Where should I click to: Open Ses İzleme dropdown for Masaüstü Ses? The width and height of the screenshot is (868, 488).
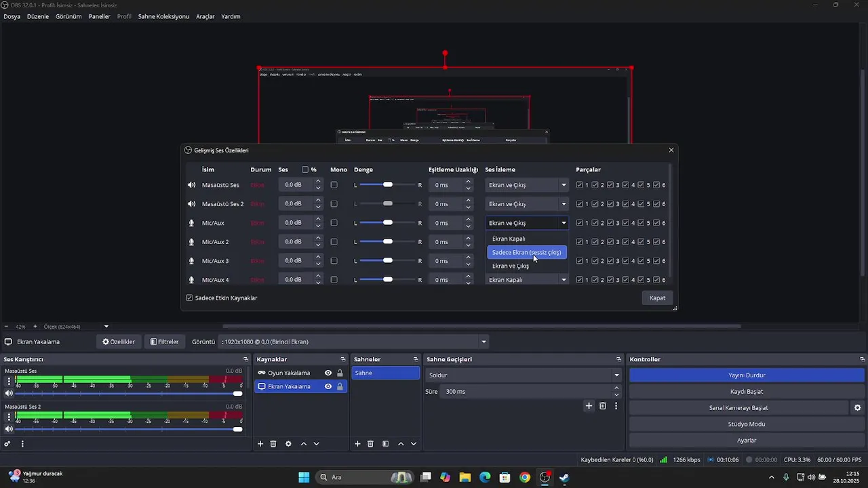(x=527, y=185)
